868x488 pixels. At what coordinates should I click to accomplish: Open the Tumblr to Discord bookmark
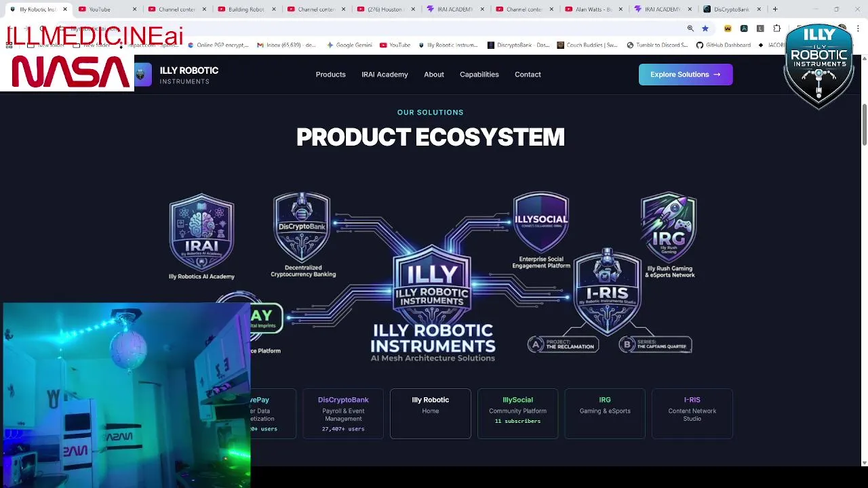point(657,45)
